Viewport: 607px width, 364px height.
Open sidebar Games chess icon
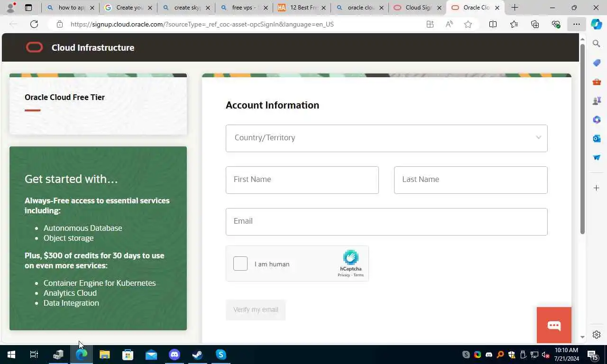(597, 100)
